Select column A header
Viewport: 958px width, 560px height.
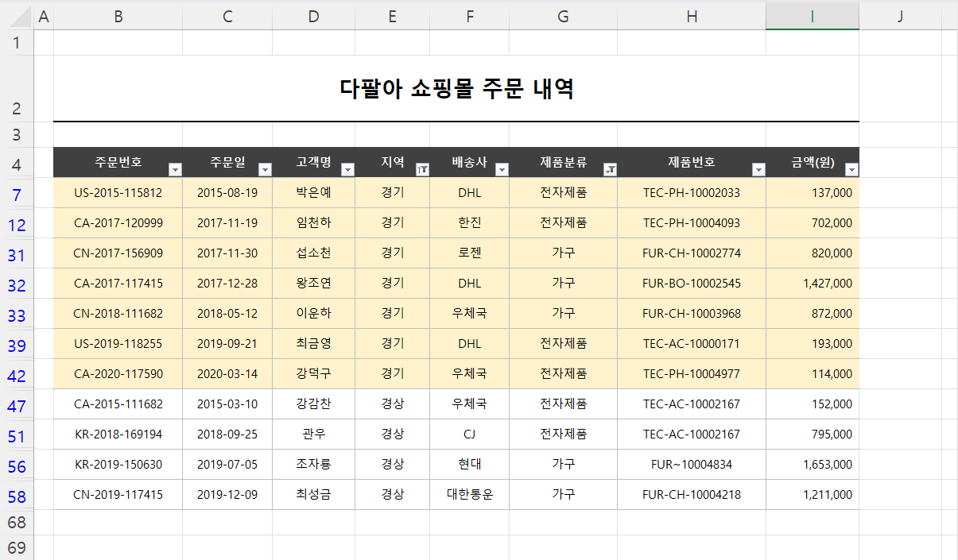[x=44, y=16]
